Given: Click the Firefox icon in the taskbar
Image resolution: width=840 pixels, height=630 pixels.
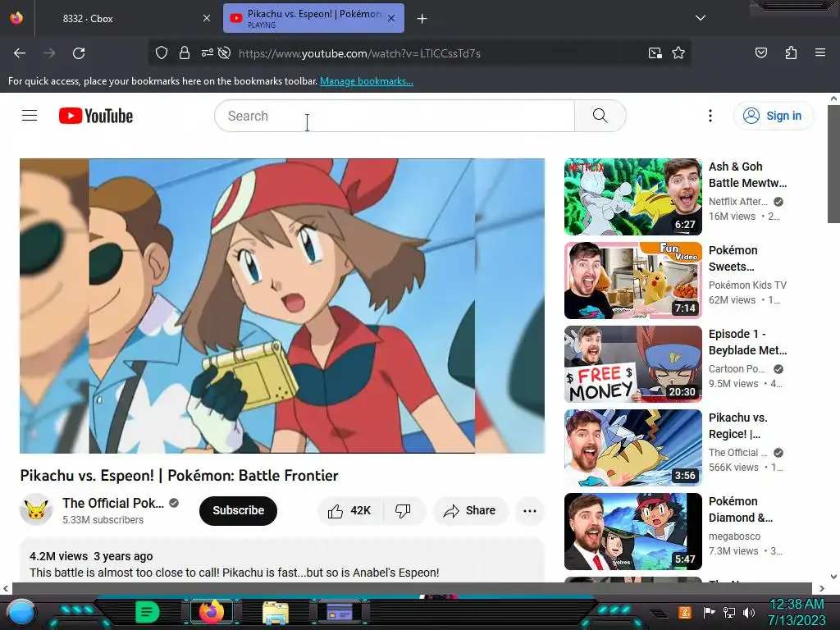Looking at the screenshot, I should coord(212,612).
